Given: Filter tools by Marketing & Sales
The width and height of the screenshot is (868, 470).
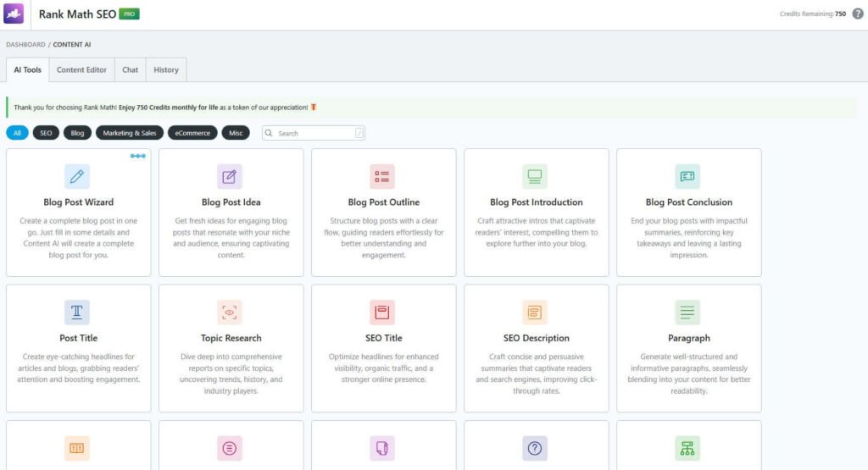Looking at the screenshot, I should (130, 133).
